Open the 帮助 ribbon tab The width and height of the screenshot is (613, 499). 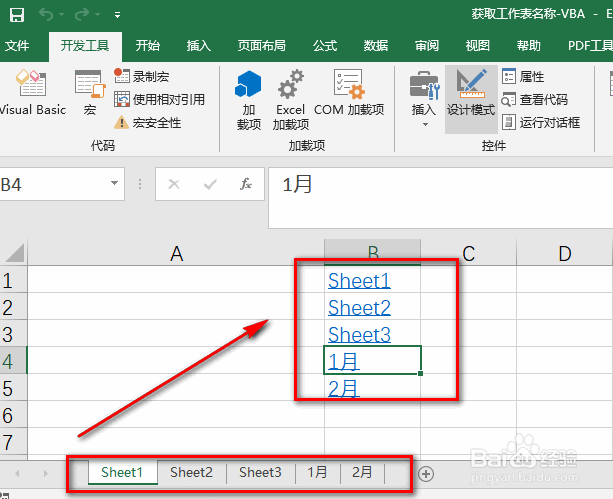click(529, 46)
